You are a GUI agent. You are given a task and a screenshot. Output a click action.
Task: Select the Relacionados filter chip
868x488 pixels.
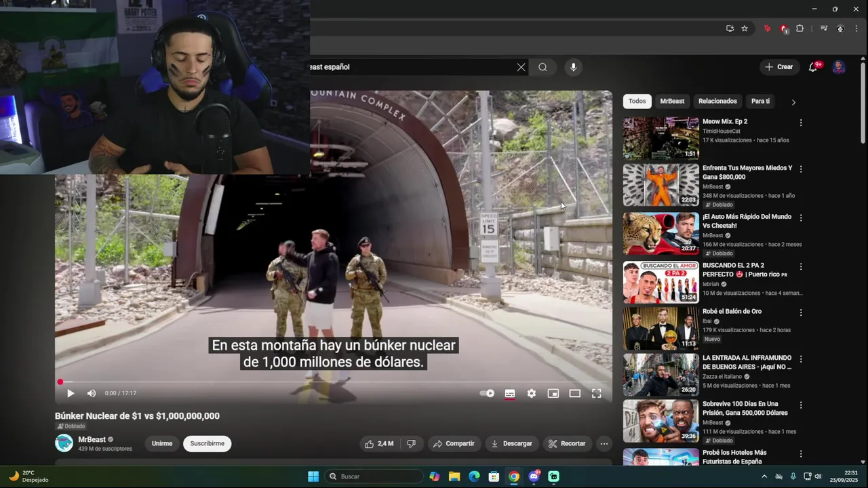[x=717, y=101]
